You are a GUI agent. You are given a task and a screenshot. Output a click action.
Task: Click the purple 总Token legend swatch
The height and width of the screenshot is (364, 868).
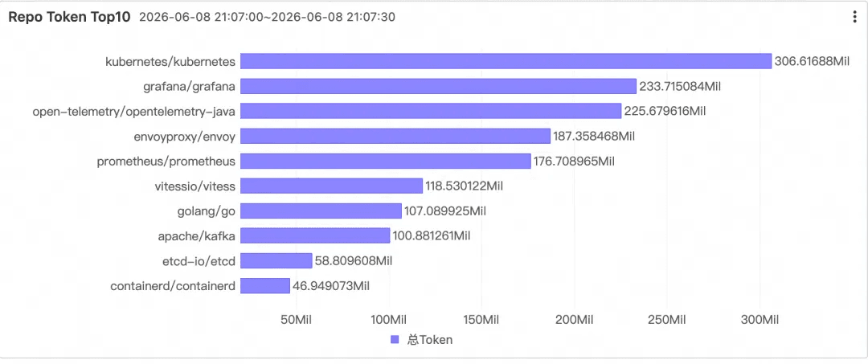[394, 340]
